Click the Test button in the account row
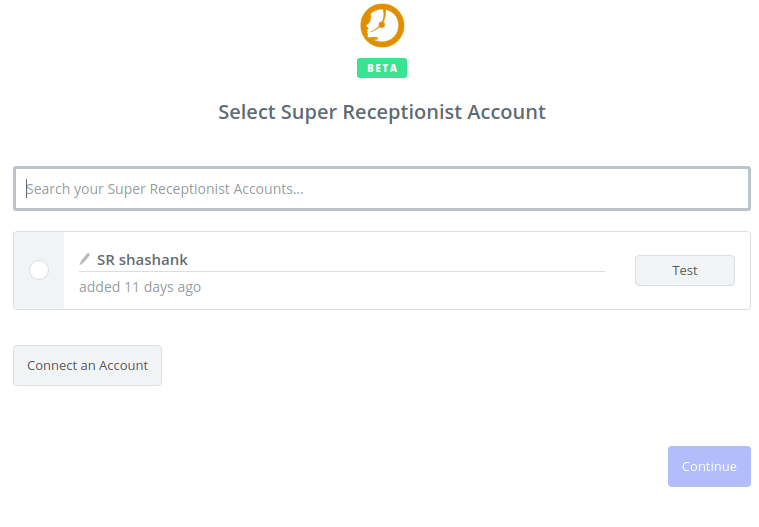Screen dimensions: 759x527 click(x=685, y=271)
